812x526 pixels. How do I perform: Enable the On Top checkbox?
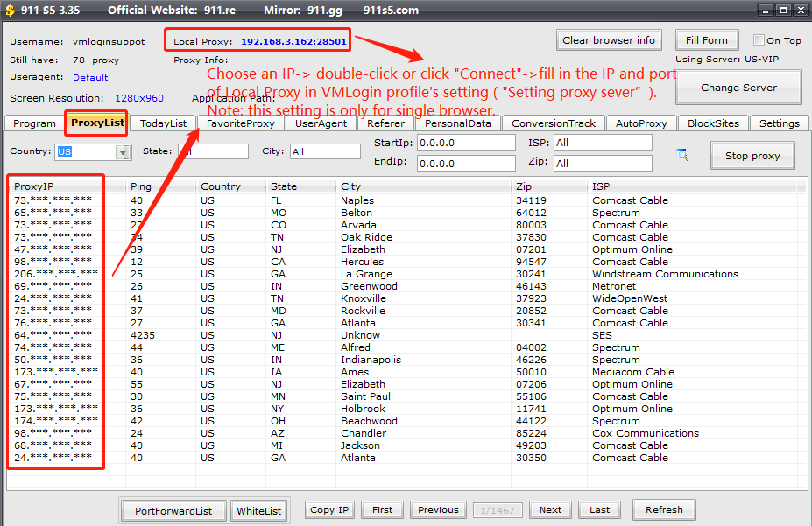coord(759,40)
